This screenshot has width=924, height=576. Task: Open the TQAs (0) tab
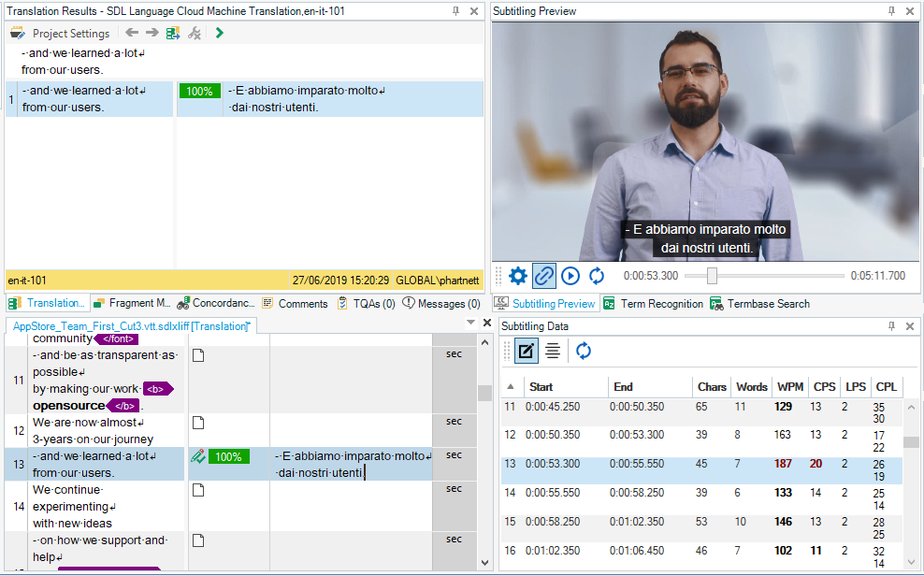pyautogui.click(x=366, y=303)
